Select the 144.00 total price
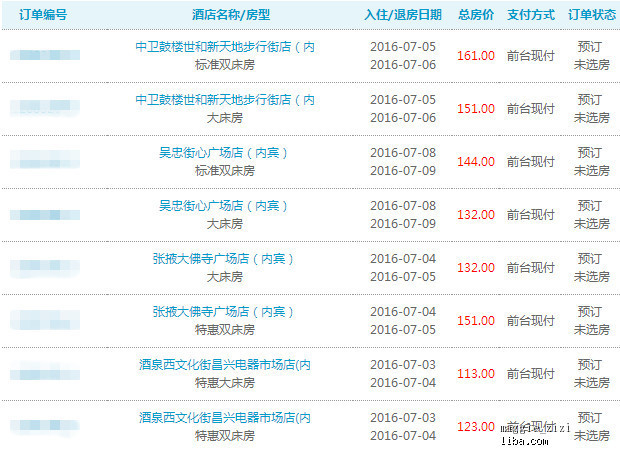This screenshot has width=620, height=451. [x=476, y=162]
